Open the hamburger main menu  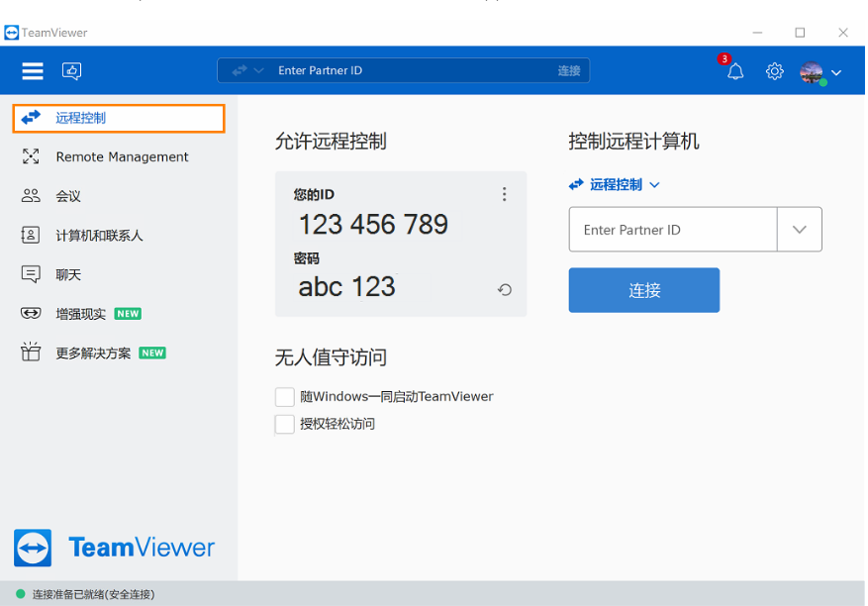point(32,71)
